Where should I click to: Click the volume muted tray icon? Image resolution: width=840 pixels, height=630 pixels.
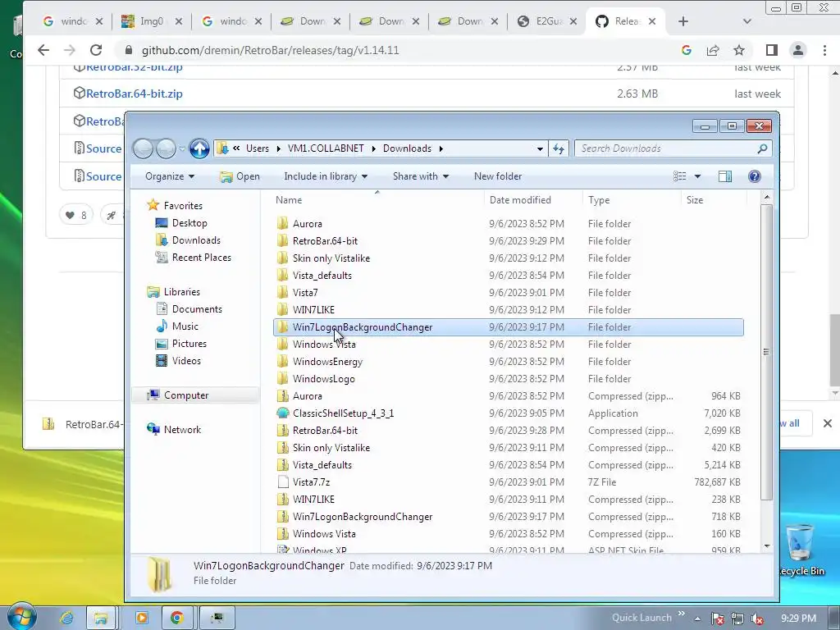click(756, 619)
